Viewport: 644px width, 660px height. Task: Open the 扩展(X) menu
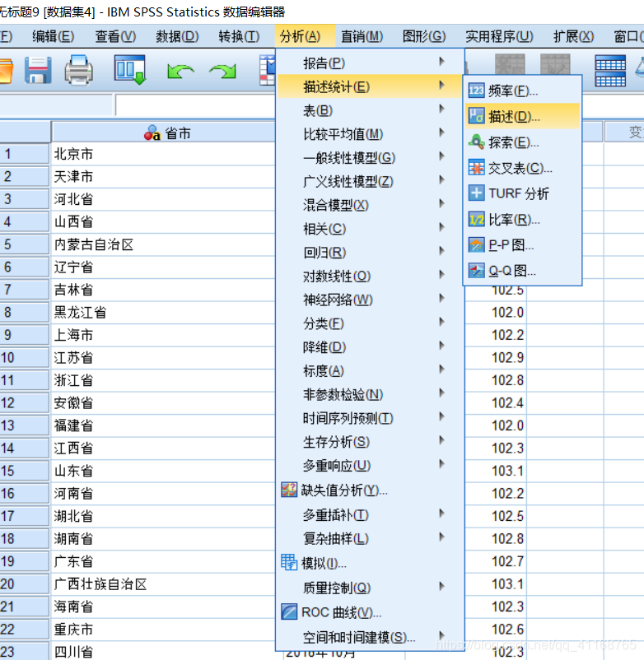pos(573,36)
